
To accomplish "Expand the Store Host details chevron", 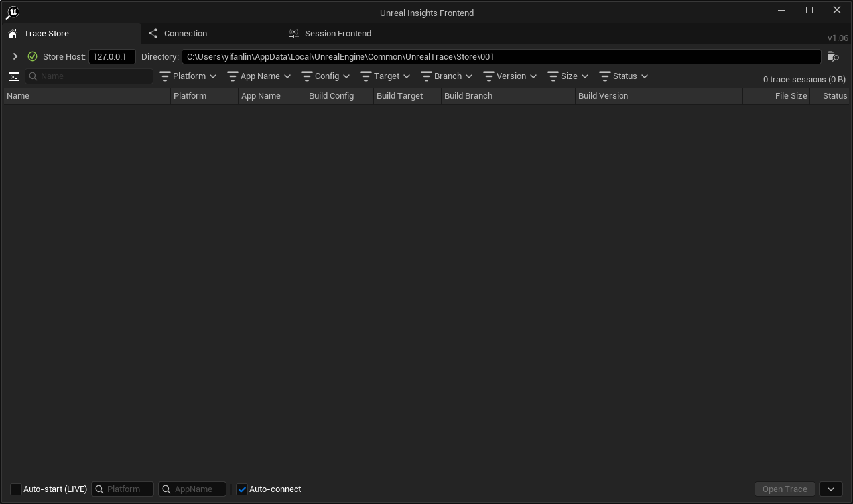I will click(15, 56).
